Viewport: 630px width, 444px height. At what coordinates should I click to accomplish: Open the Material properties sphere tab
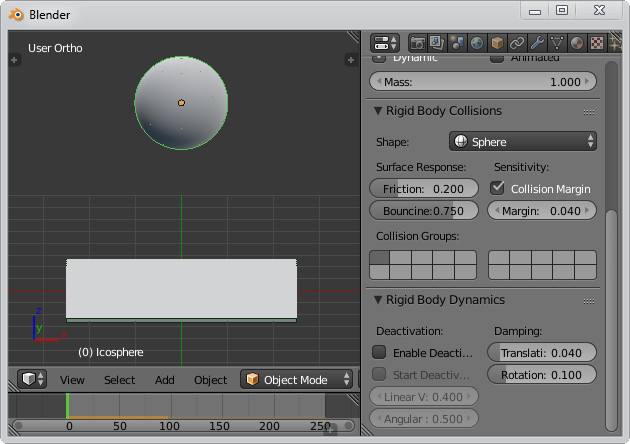(577, 43)
